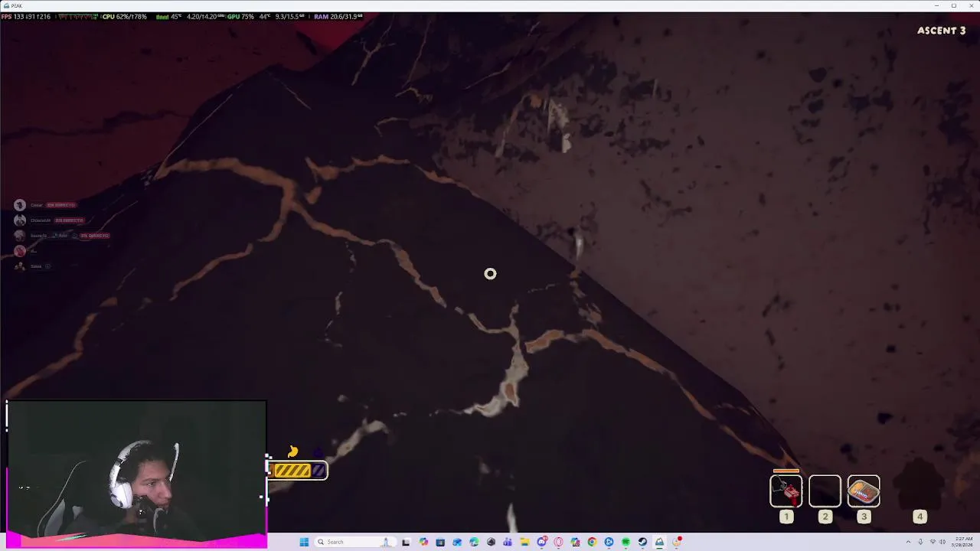Click the yellow hunger icon above stamina bar
Screen dimensions: 980x551
[292, 452]
